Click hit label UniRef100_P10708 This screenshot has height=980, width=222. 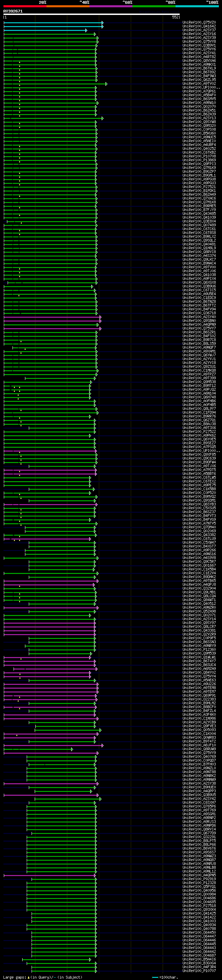[x=199, y=156]
